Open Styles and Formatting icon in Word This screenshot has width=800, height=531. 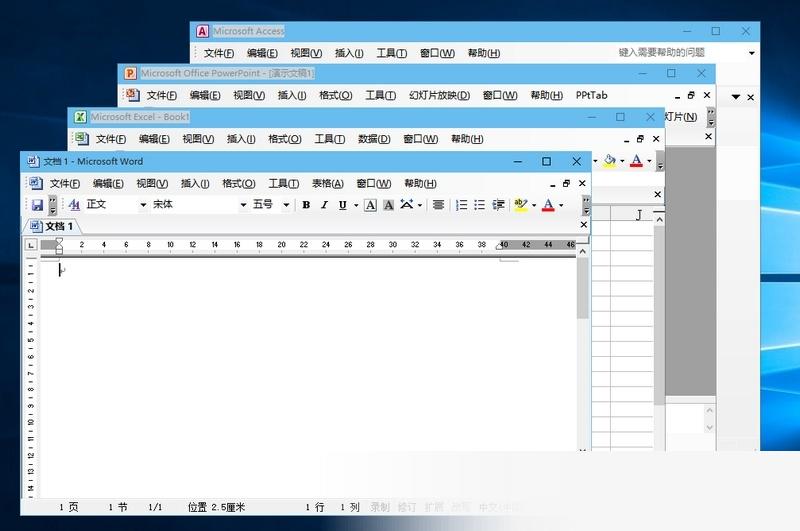[x=74, y=205]
